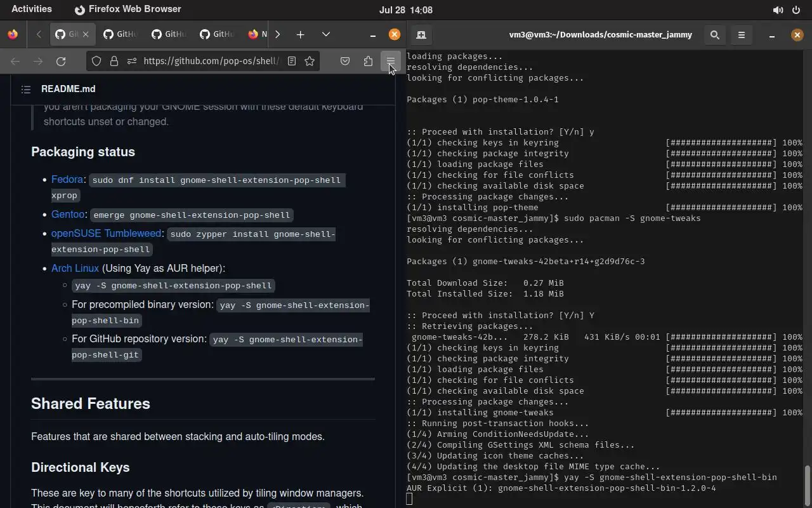
Task: Minimize the terminal window
Action: pyautogui.click(x=772, y=35)
